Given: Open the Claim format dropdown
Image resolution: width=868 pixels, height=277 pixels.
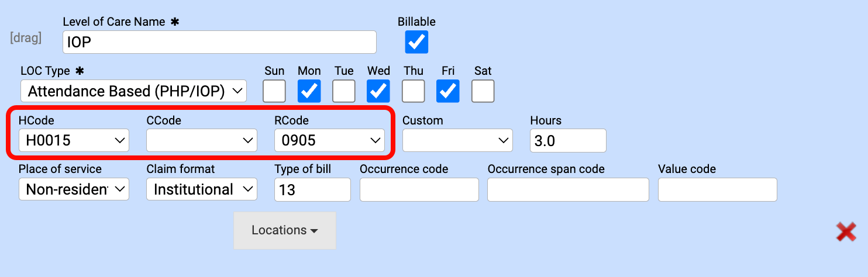Looking at the screenshot, I should [202, 189].
